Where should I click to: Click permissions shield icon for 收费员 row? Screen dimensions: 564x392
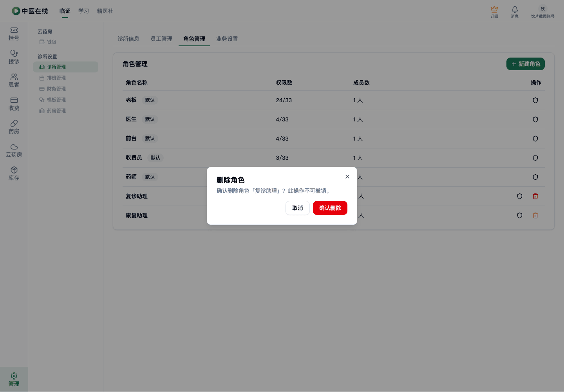[x=535, y=158]
